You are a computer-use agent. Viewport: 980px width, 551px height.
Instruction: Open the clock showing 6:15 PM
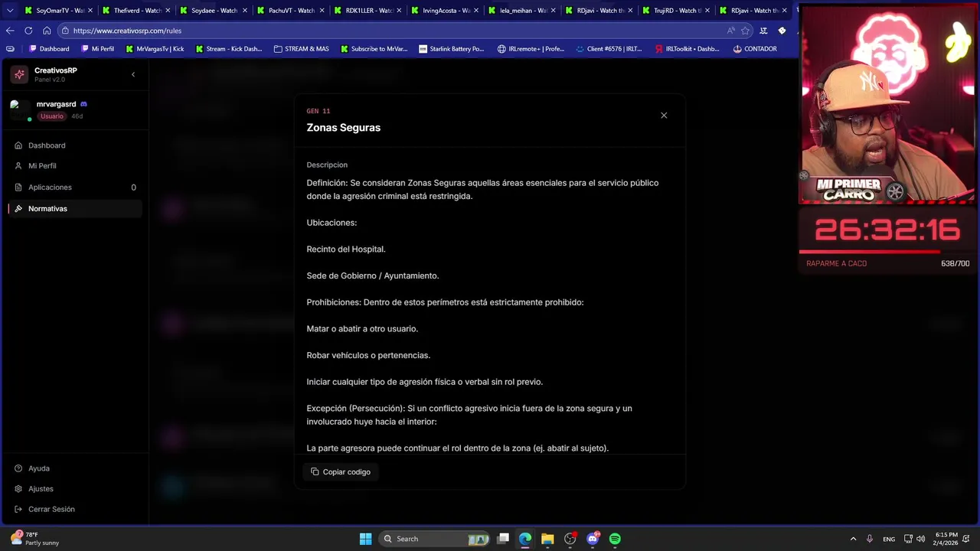(946, 539)
